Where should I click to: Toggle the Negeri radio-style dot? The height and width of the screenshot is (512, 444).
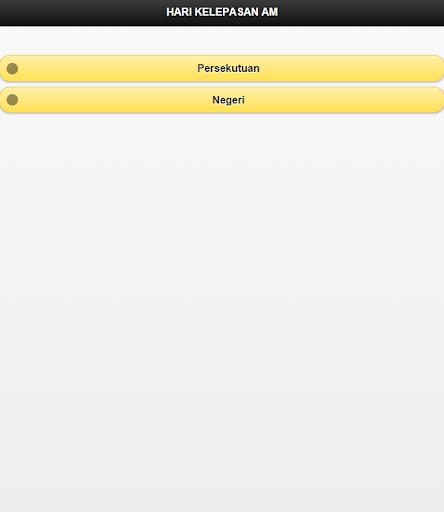click(12, 100)
